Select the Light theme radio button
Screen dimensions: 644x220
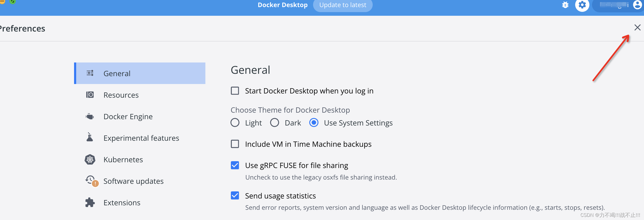[235, 123]
